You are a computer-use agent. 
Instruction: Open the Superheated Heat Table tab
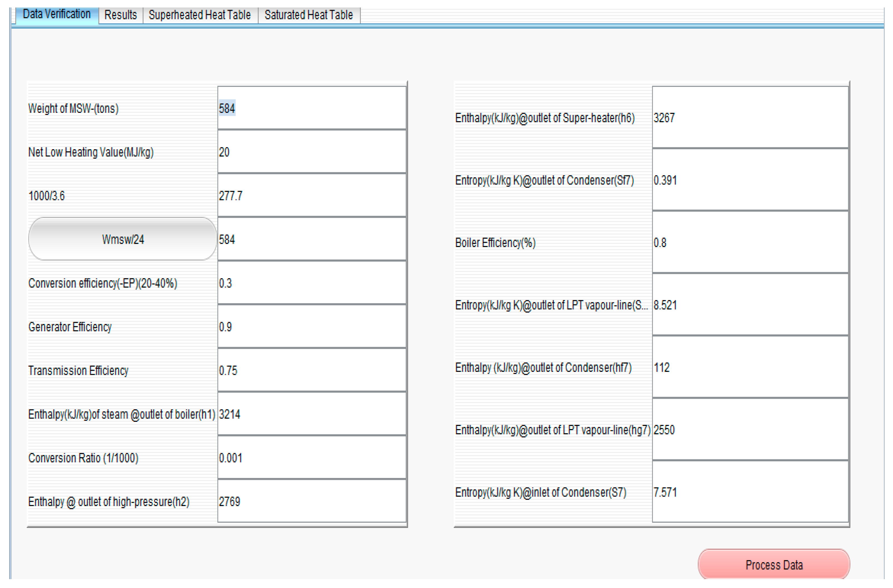coord(200,15)
